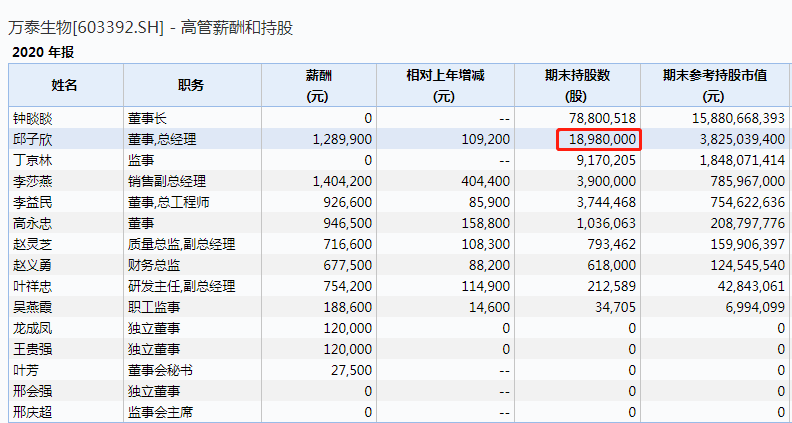Select the name 钟睒睒

tap(33, 119)
